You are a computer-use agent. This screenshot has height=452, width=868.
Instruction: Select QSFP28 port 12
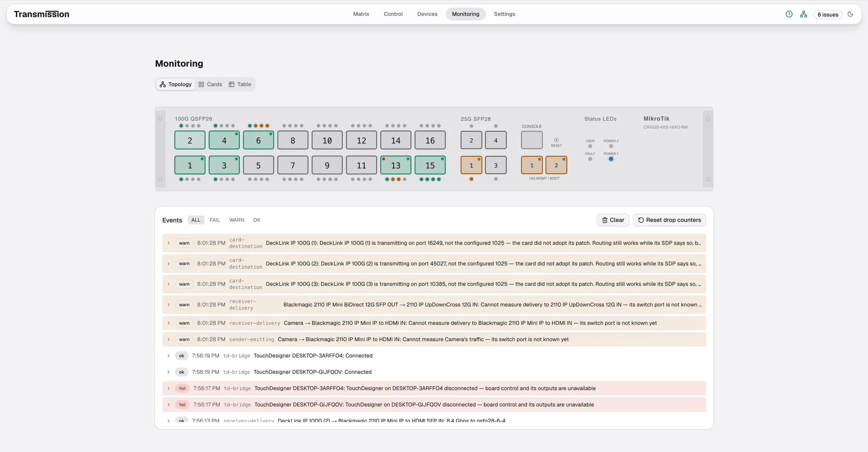[361, 140]
